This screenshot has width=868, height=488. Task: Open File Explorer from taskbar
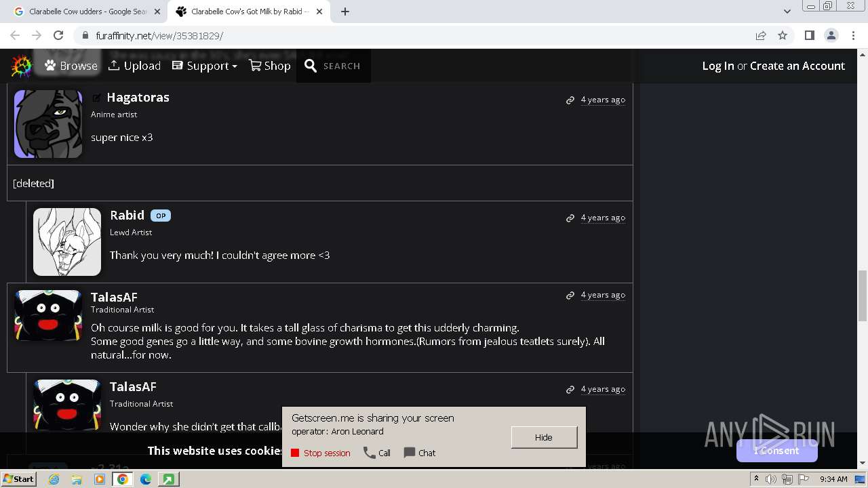[x=77, y=479]
